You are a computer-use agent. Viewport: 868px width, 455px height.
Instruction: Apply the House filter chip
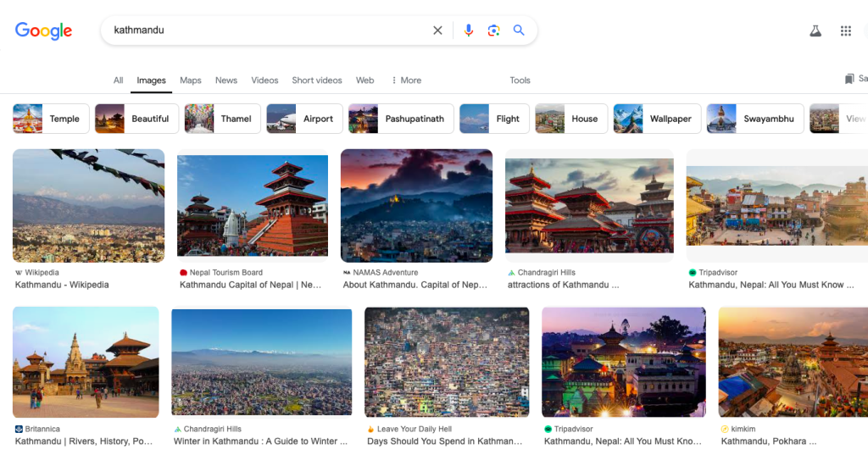571,119
